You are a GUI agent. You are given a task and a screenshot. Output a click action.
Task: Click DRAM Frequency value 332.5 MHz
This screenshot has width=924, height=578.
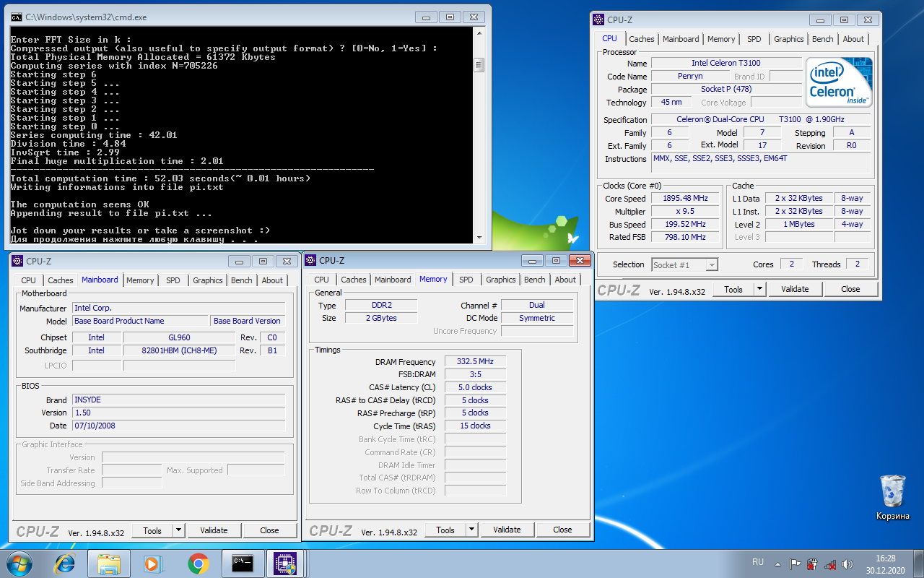475,362
